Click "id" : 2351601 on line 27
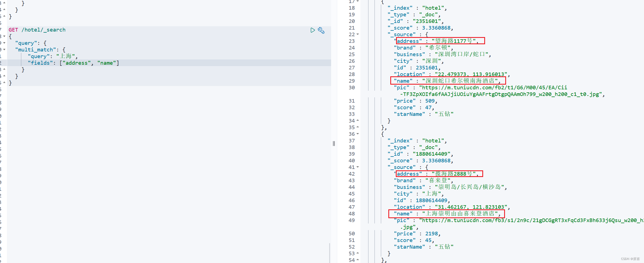Screen dimensions: 644x263 tap(417, 68)
